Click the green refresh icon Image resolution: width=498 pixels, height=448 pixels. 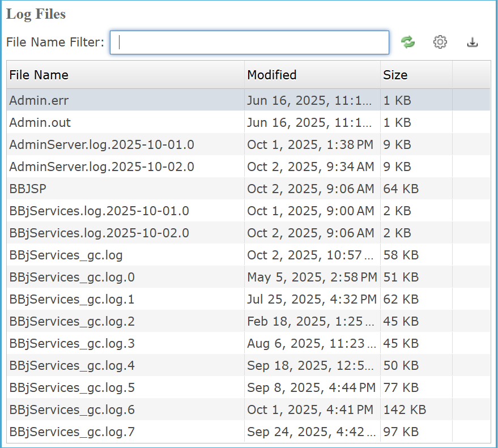408,42
